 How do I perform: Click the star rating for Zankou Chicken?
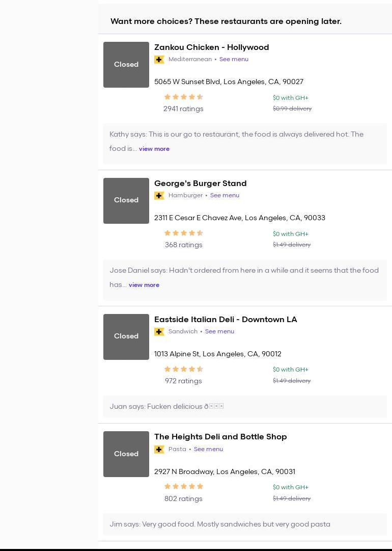183,97
